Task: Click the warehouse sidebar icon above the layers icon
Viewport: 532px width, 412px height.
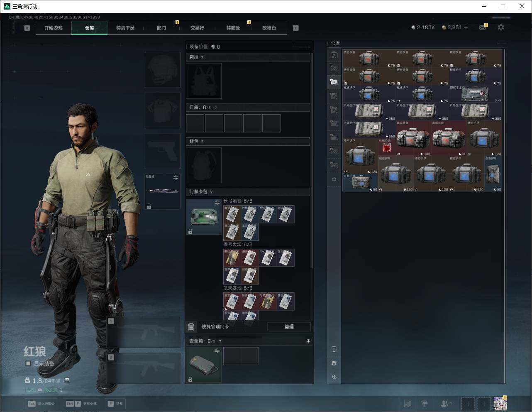Action: pos(334,349)
